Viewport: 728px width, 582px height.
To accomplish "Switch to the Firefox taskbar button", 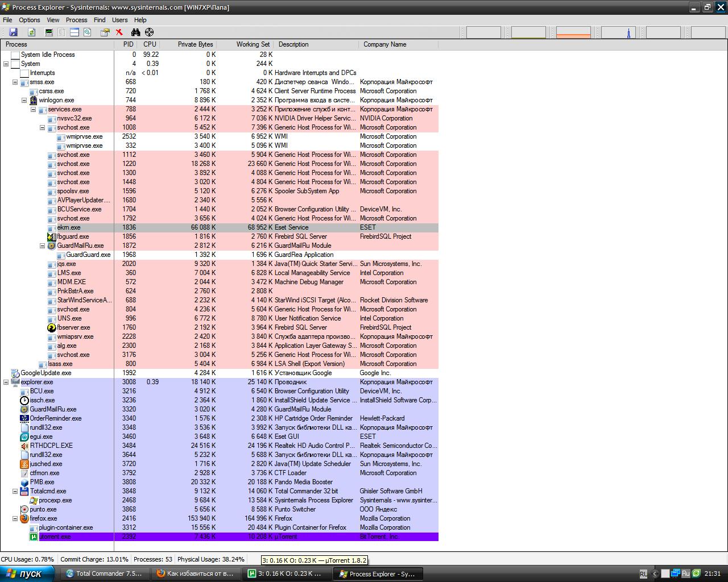I will point(196,573).
